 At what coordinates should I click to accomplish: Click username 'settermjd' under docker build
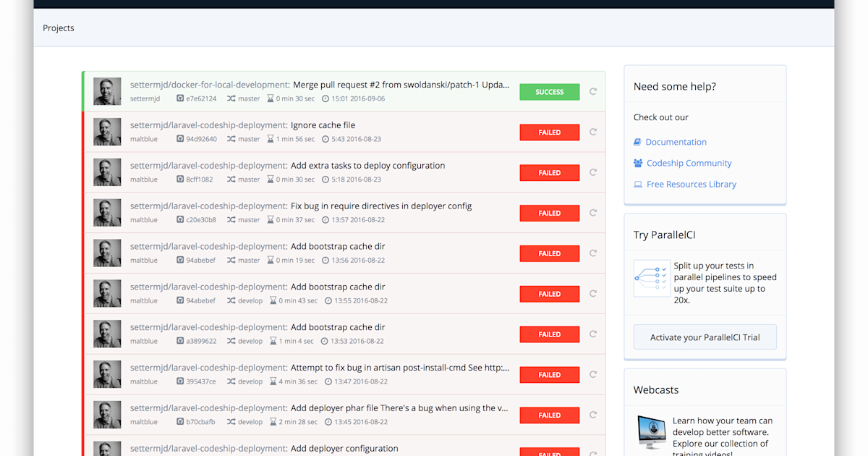coord(144,98)
